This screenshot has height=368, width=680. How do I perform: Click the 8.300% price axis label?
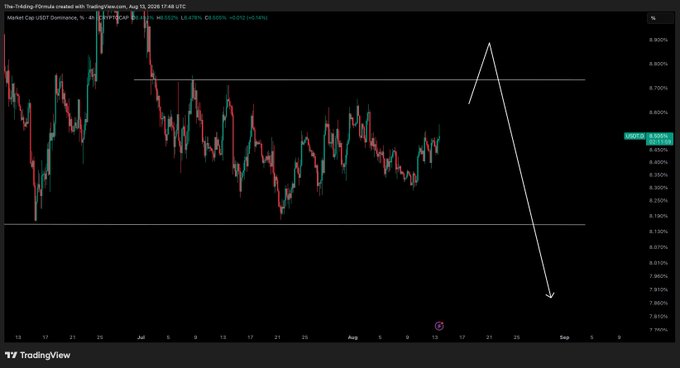pyautogui.click(x=658, y=188)
